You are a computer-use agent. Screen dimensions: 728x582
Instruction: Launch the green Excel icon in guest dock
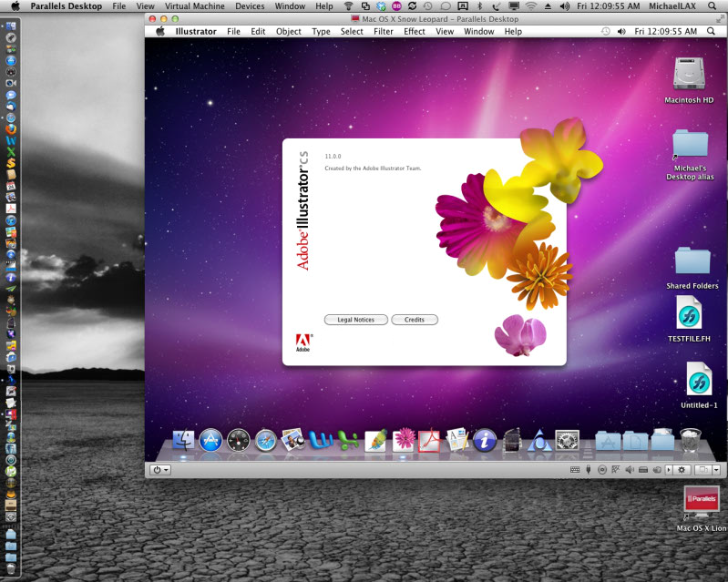click(348, 441)
